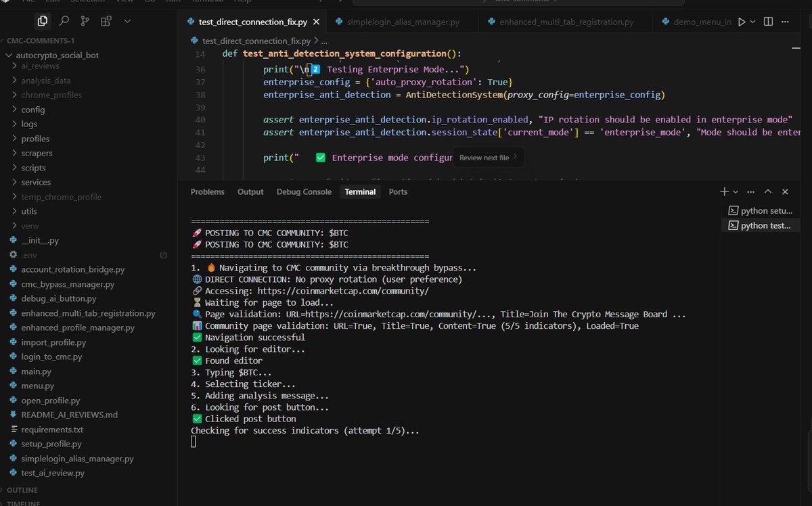Open the Ports panel tab

click(398, 191)
